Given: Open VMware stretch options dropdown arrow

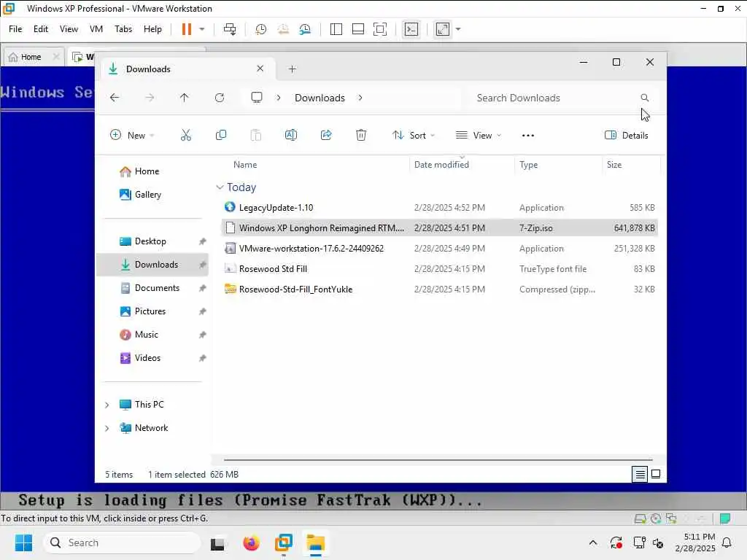Looking at the screenshot, I should pyautogui.click(x=458, y=29).
